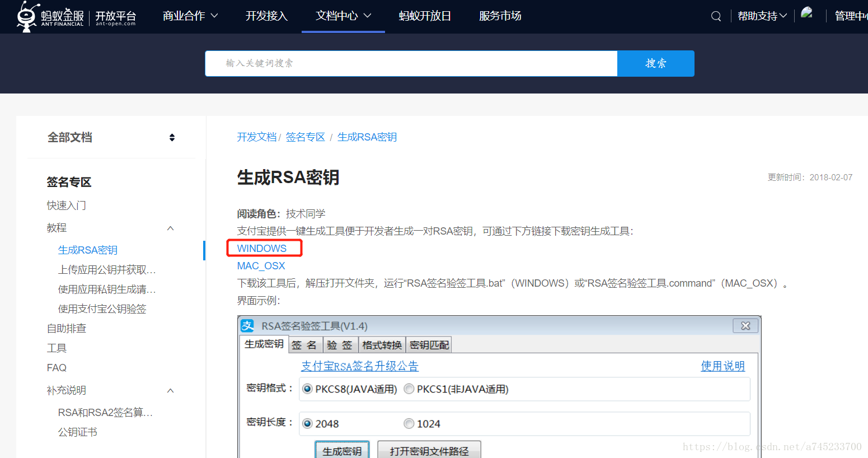Click 打开密钥文件路径 button
The width and height of the screenshot is (868, 458).
pos(429,451)
